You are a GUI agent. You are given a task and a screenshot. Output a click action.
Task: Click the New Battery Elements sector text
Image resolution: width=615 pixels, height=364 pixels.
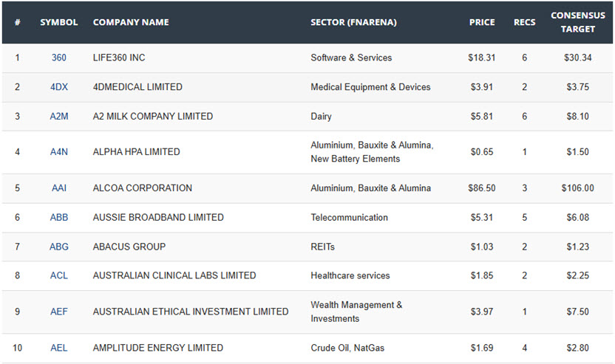click(x=356, y=159)
